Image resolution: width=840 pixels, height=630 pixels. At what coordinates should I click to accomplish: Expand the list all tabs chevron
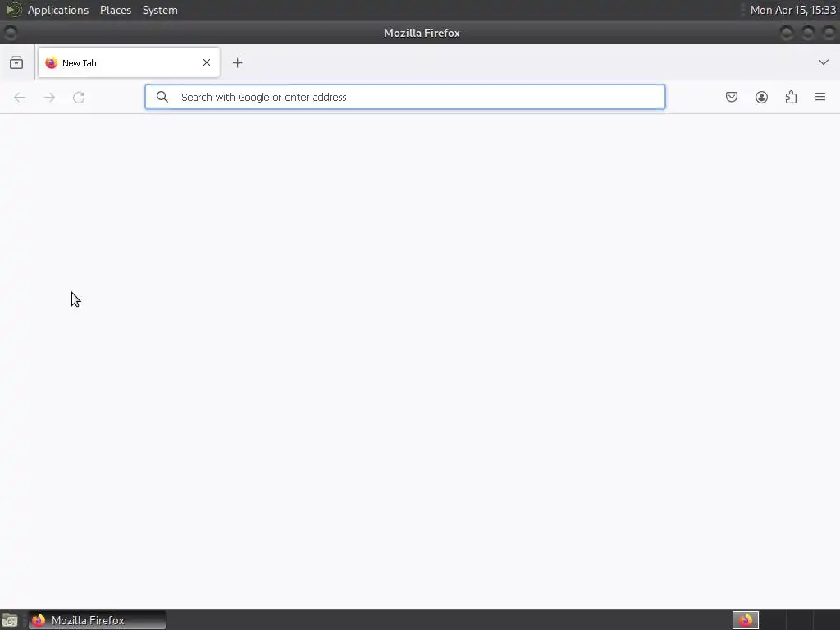[x=824, y=62]
